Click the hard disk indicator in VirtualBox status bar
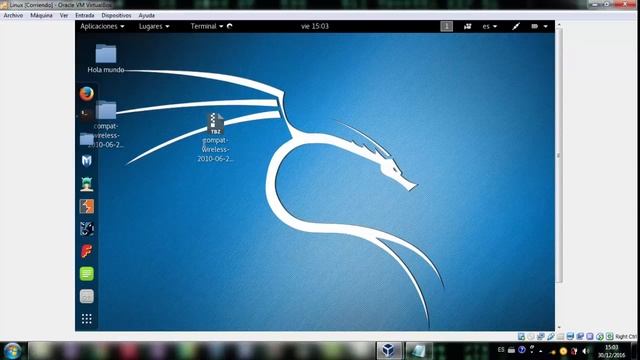This screenshot has height=360, width=640. pyautogui.click(x=521, y=336)
